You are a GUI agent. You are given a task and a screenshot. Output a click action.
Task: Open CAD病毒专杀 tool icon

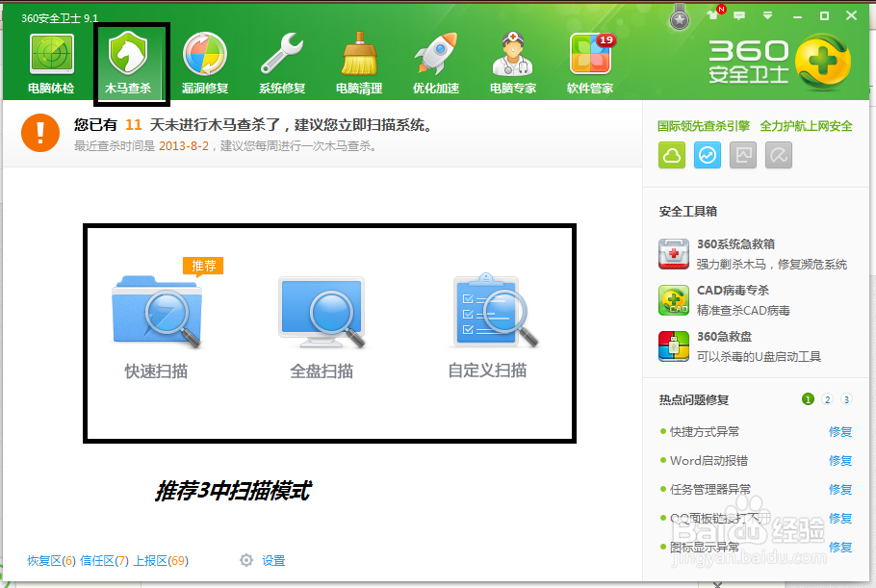673,300
